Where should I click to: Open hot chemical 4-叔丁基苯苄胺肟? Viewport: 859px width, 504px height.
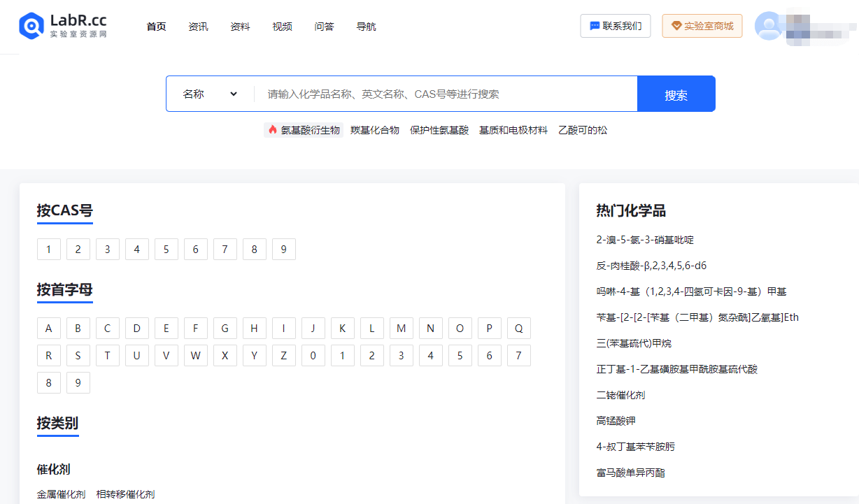[636, 447]
